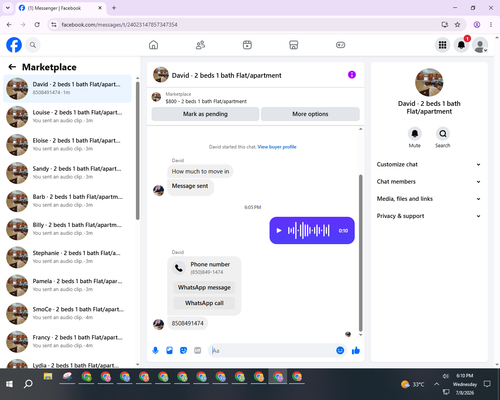The width and height of the screenshot is (500, 400).
Task: Click the phone icon in Phone number card
Action: [x=179, y=268]
